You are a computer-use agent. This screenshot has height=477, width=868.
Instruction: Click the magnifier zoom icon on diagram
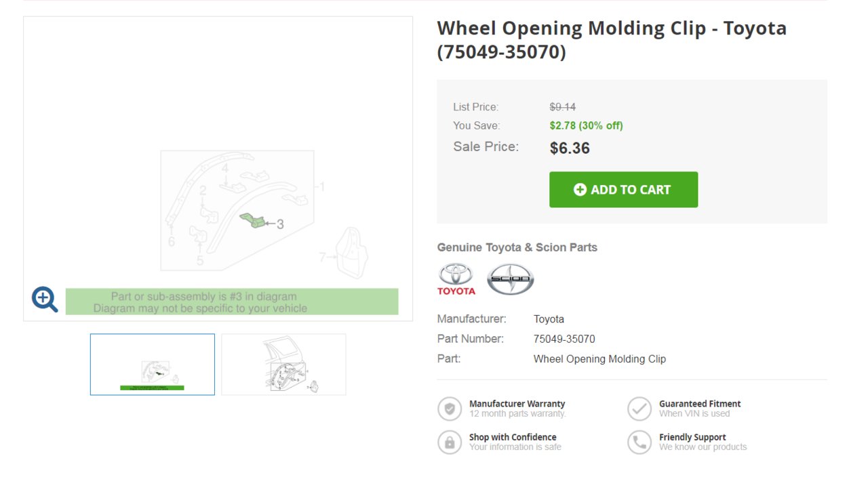(x=45, y=299)
